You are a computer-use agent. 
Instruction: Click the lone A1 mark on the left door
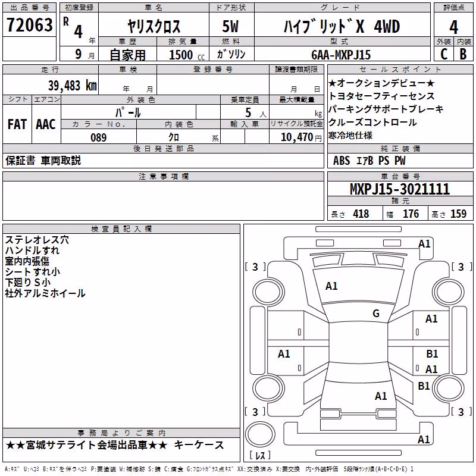tap(284, 353)
